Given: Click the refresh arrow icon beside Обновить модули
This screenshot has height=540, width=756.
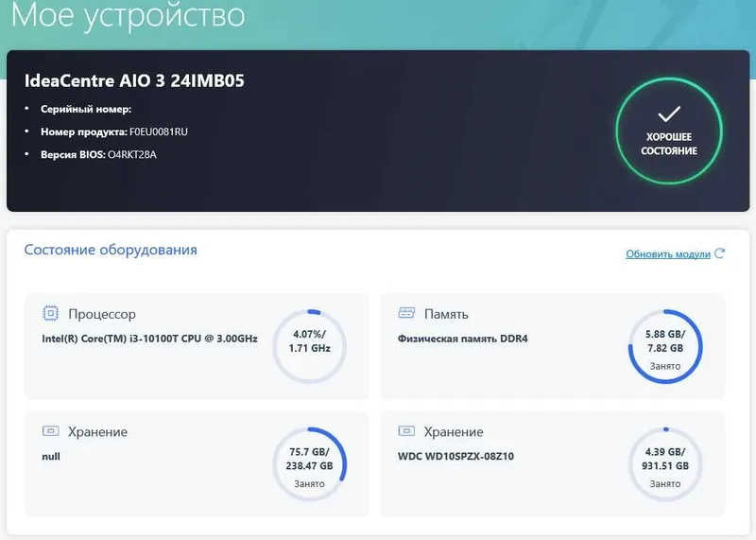Looking at the screenshot, I should coord(720,253).
